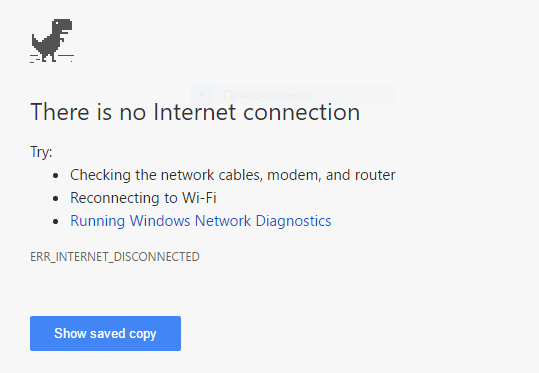Click the There is no Internet connection heading
Viewport: 539px width, 373px height.
[195, 112]
